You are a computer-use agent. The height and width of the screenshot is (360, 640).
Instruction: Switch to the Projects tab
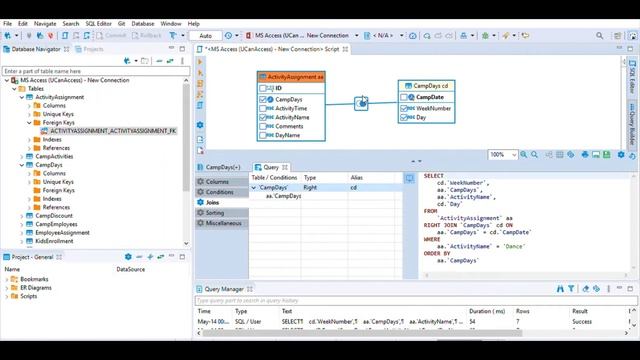coord(89,49)
